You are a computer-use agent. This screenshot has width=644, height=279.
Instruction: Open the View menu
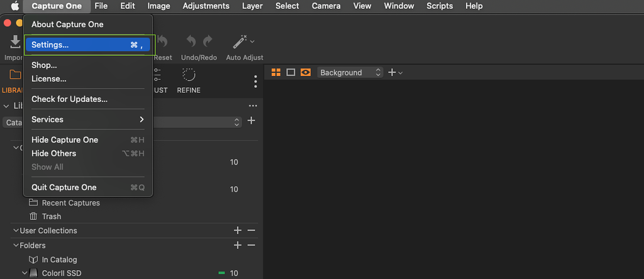(x=362, y=6)
